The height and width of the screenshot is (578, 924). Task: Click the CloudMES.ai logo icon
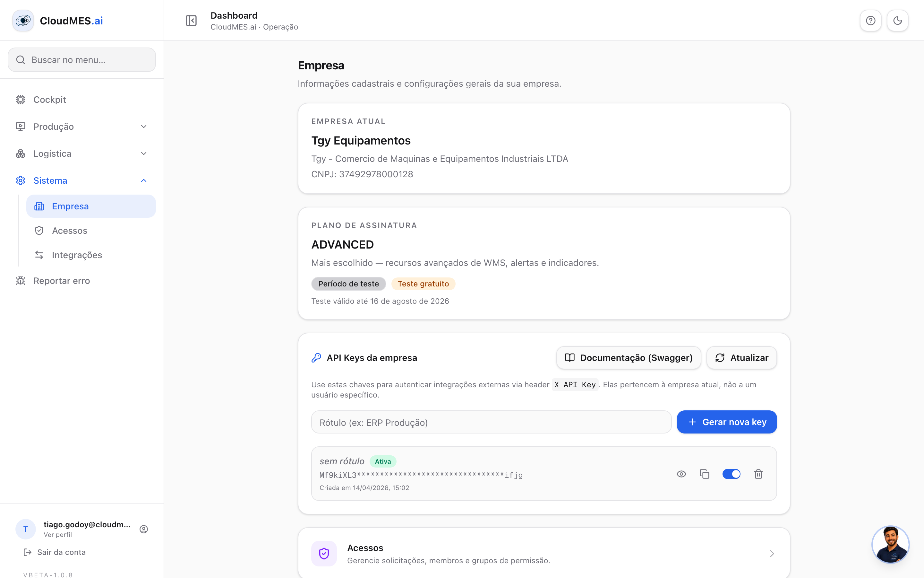point(23,21)
